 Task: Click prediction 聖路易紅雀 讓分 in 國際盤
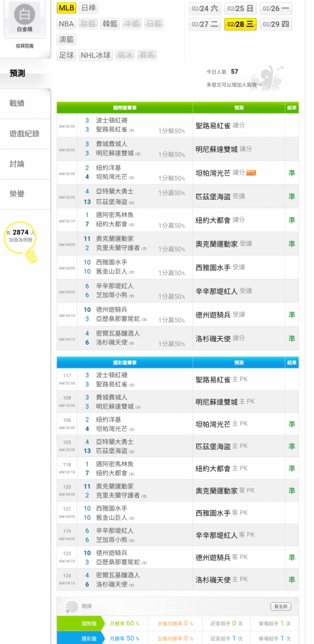point(220,126)
